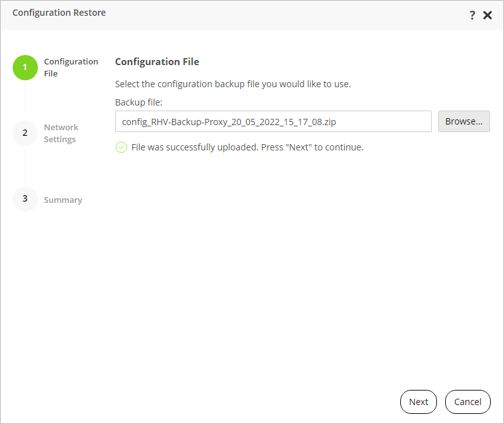The image size is (504, 424).
Task: Click the bold Configuration File heading
Action: click(157, 62)
